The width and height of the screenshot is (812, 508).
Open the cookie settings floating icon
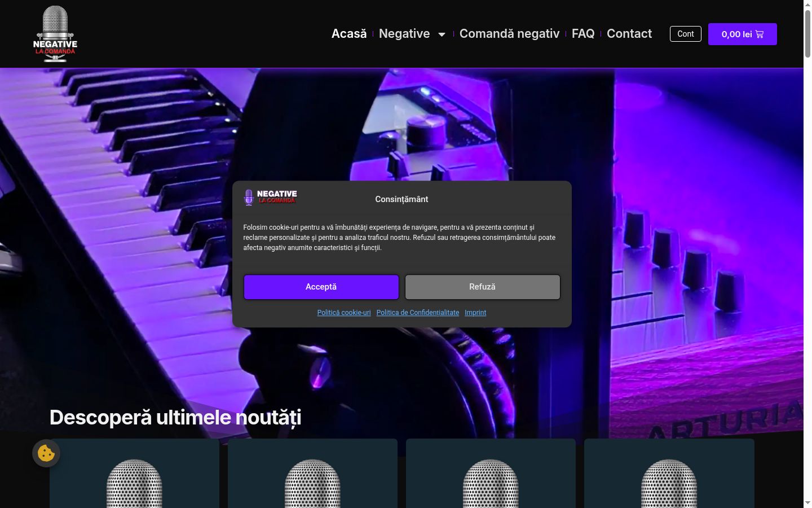(46, 453)
